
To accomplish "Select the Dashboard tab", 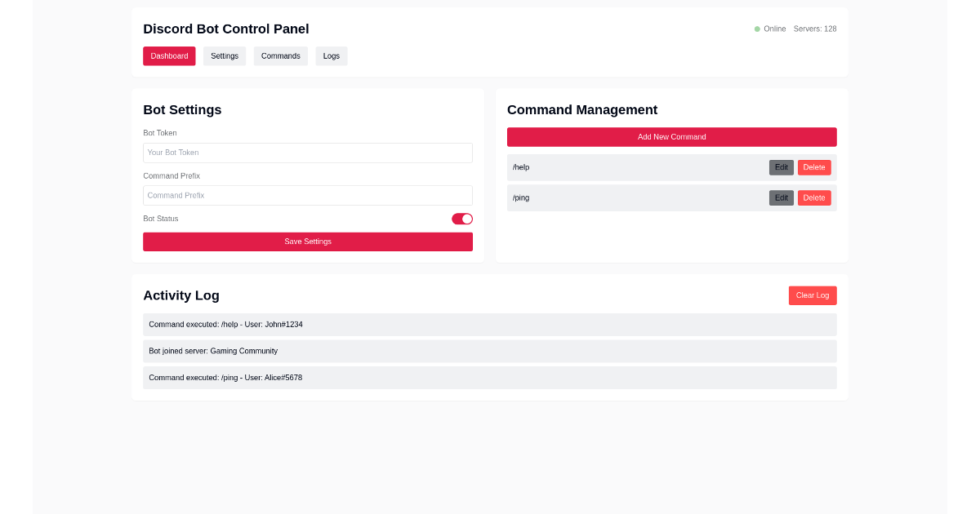I will [x=169, y=55].
